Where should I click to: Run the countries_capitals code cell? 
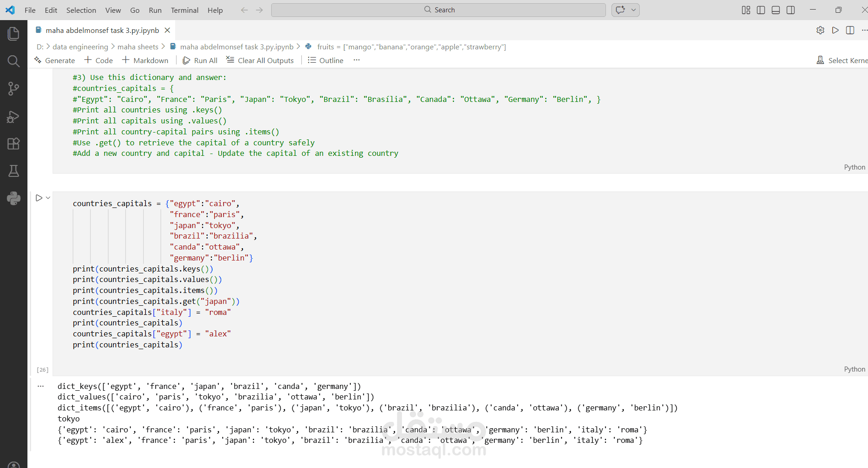(x=39, y=198)
